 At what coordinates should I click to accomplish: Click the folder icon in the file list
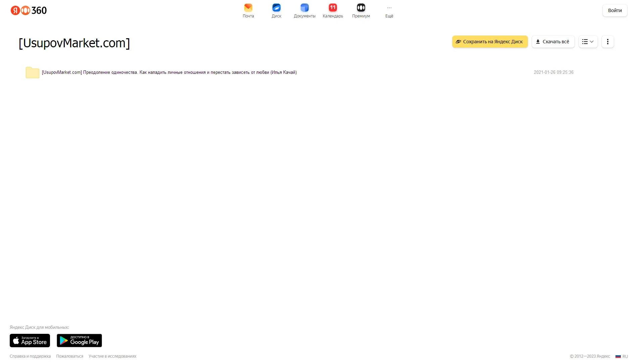[33, 72]
